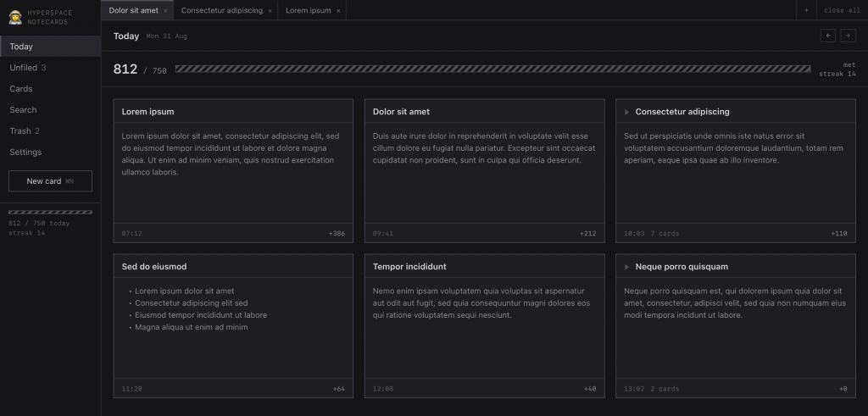
Task: Click the 09:41 timestamp
Action: pos(383,234)
